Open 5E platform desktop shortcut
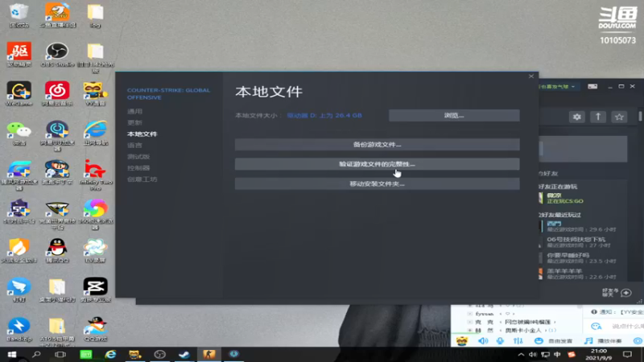The width and height of the screenshot is (644, 362). pyautogui.click(x=19, y=212)
